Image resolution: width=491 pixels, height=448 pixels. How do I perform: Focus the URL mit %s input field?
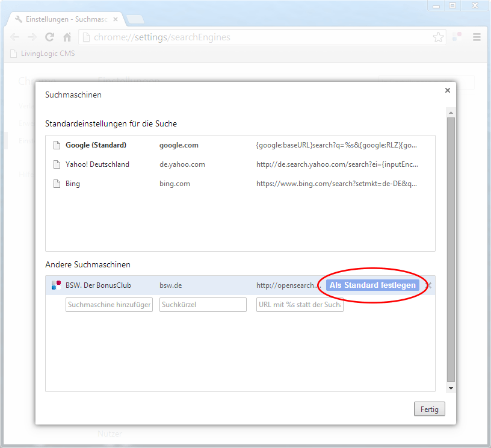coord(300,305)
